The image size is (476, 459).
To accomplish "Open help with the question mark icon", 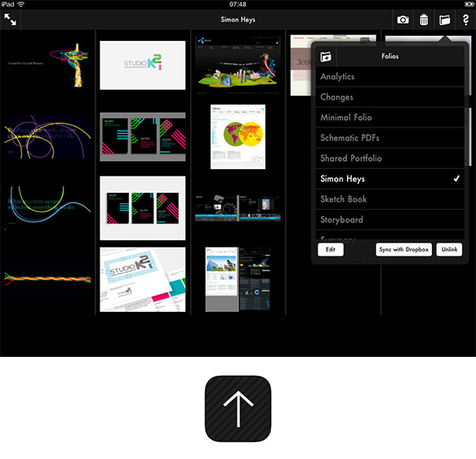I will (x=465, y=20).
